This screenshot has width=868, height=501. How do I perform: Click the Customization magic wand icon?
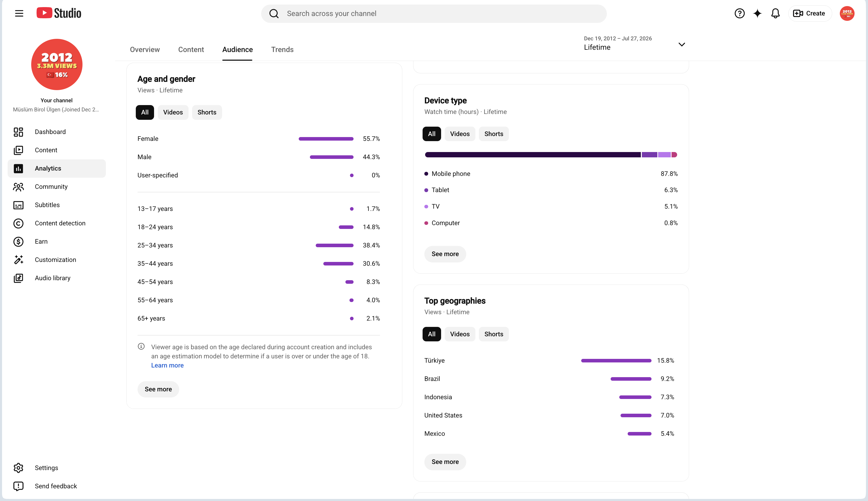pyautogui.click(x=19, y=260)
